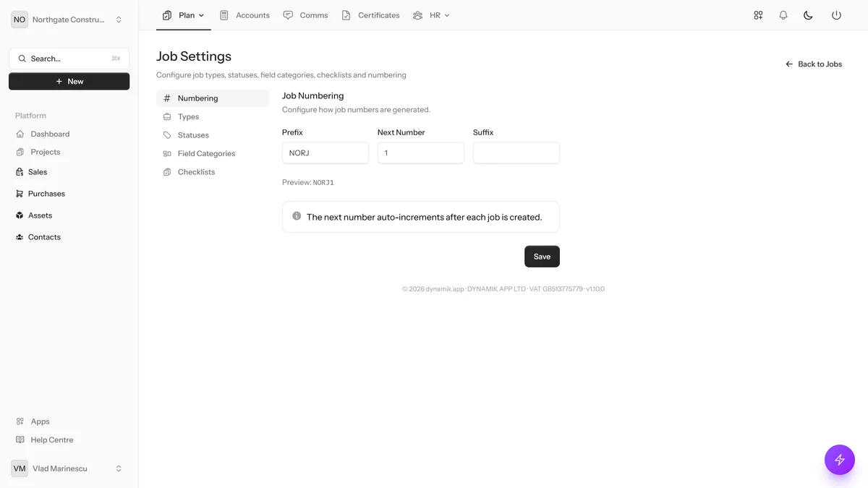Click the Sales icon in sidebar
868x488 pixels.
20,172
